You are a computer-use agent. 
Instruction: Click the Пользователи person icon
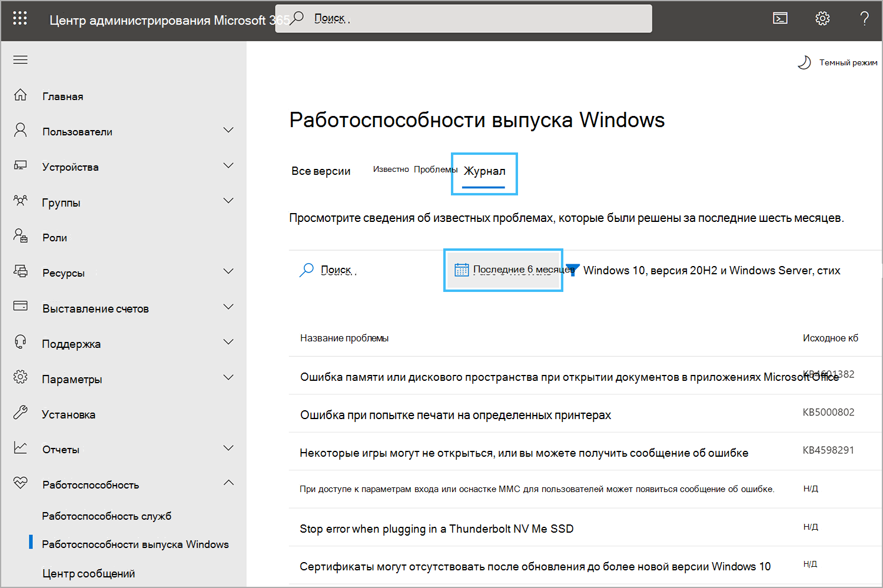[21, 130]
